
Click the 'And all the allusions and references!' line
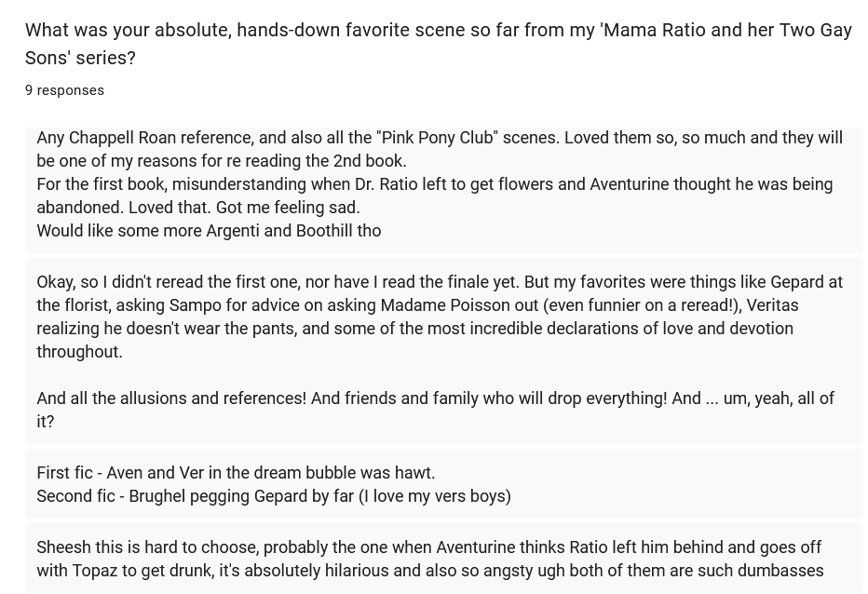pos(171,398)
